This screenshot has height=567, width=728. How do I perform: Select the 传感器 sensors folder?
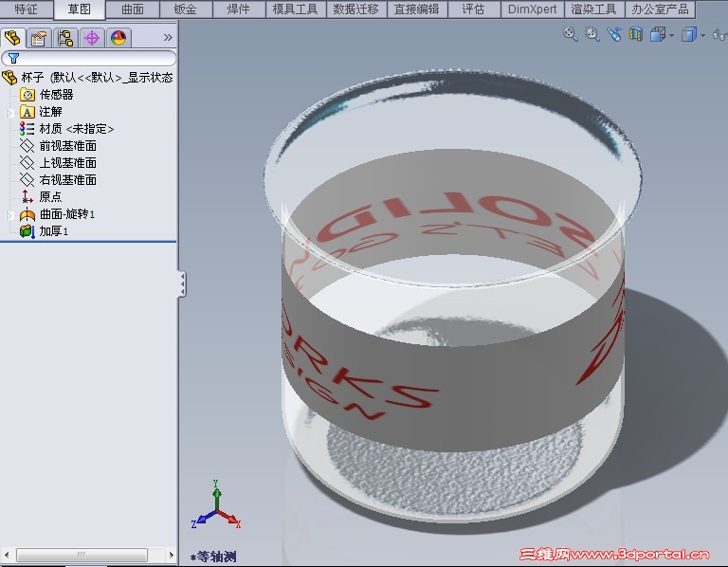(x=46, y=94)
